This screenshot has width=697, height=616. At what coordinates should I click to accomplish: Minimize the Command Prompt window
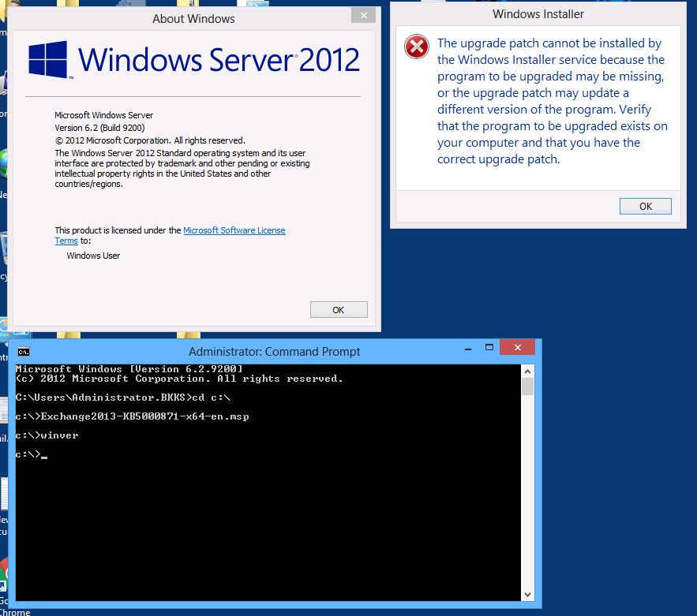pyautogui.click(x=468, y=349)
